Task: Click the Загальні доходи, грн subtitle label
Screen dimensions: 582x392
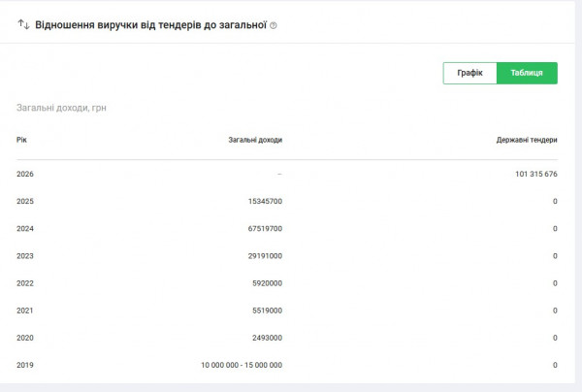Action: click(61, 108)
